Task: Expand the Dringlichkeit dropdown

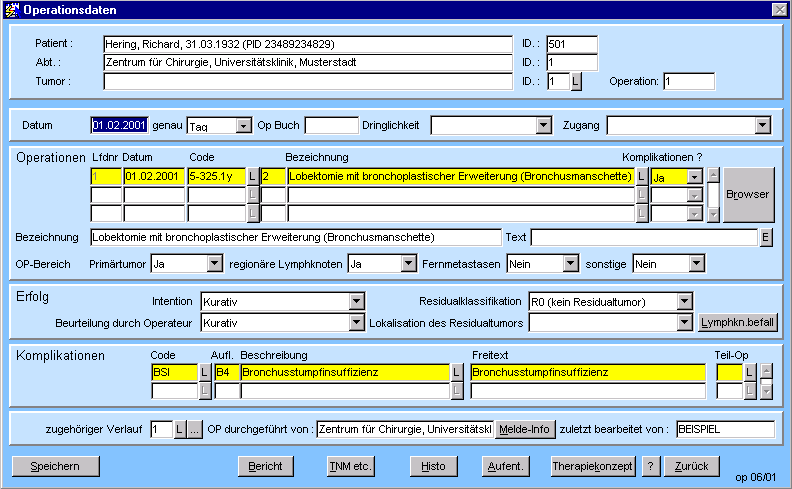Action: pyautogui.click(x=543, y=126)
